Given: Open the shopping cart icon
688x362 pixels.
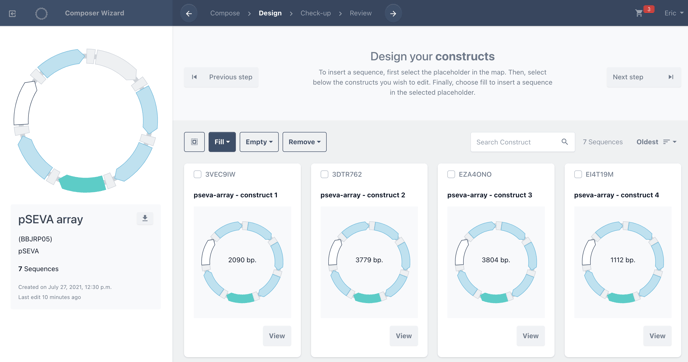Looking at the screenshot, I should tap(639, 13).
